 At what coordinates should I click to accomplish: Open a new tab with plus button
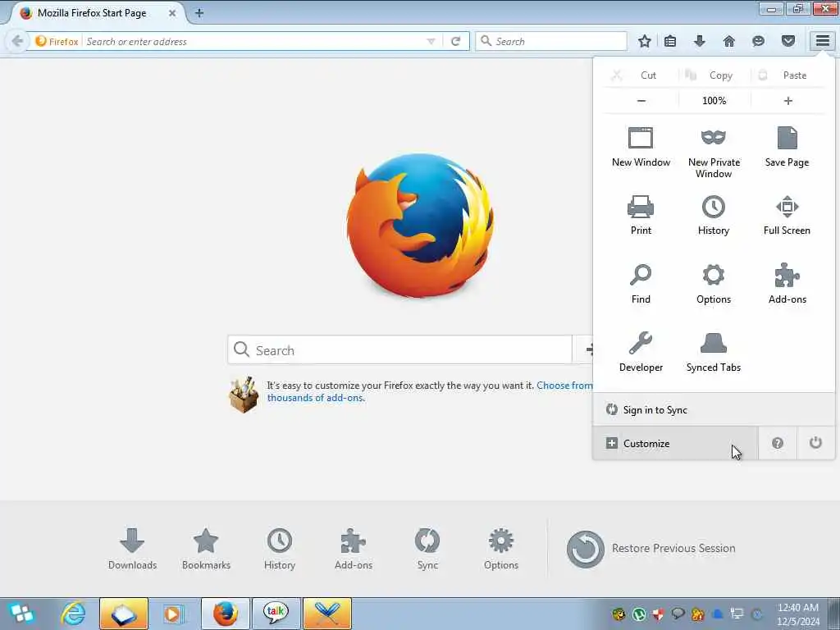click(x=199, y=13)
